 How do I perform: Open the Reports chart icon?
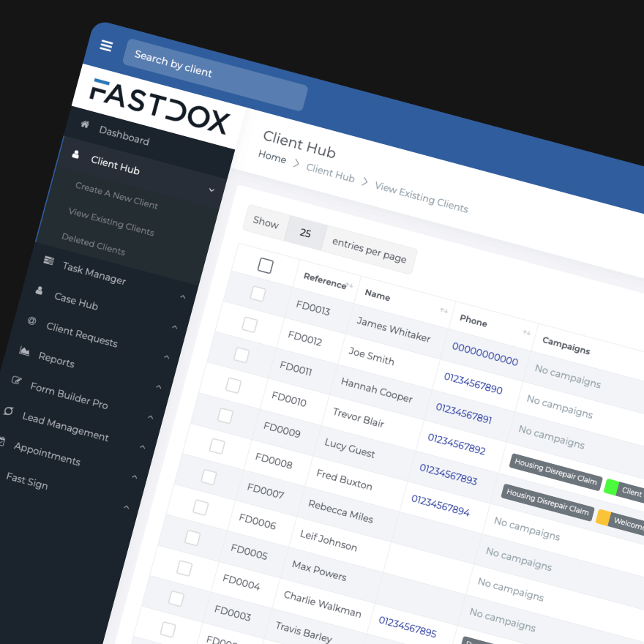tap(26, 352)
